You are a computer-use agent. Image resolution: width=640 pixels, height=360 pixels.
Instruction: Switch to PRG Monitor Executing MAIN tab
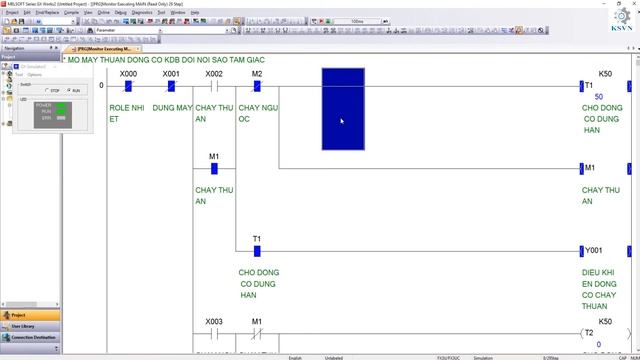(x=104, y=49)
